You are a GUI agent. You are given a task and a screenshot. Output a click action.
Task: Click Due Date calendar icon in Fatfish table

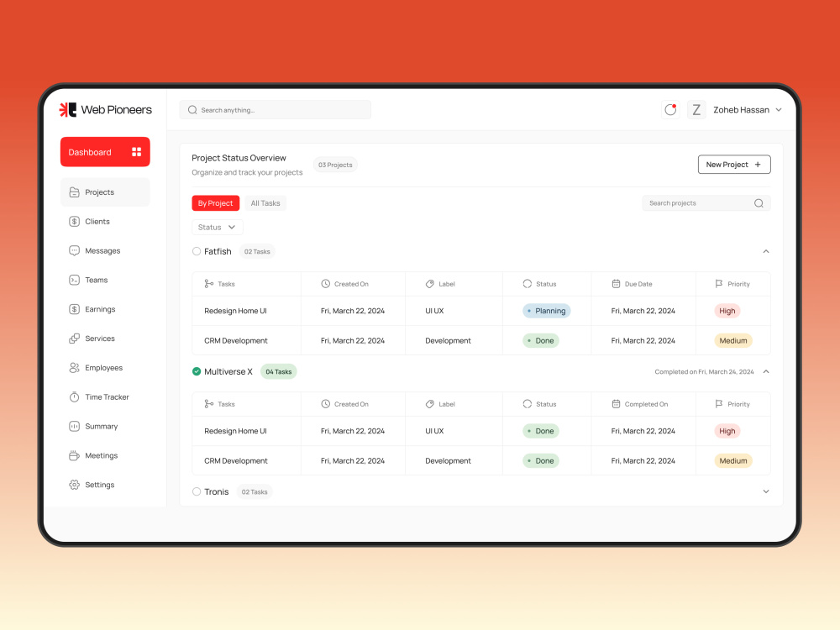pyautogui.click(x=616, y=284)
